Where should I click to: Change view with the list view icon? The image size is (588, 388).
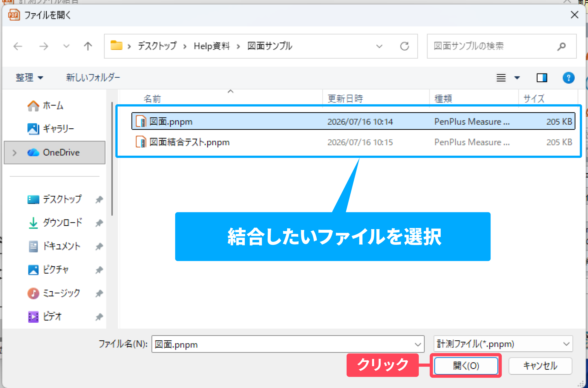pos(501,78)
